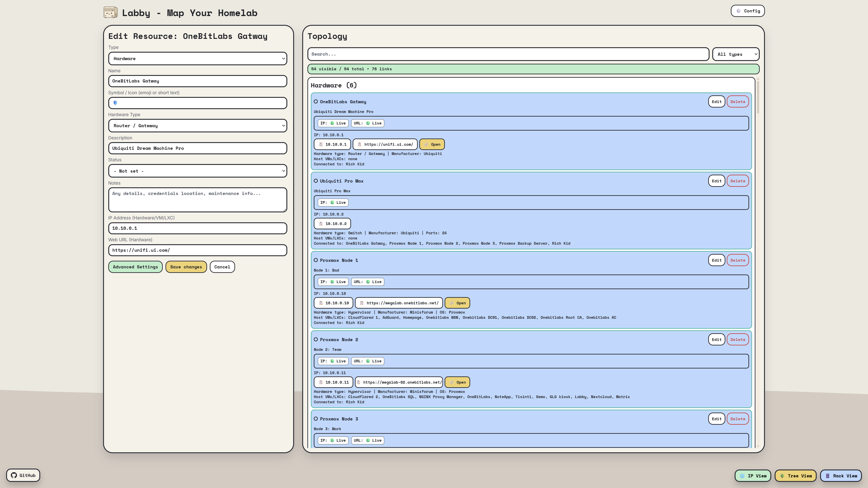This screenshot has width=868, height=488.
Task: Open Config via the gear icon
Action: pos(747,11)
